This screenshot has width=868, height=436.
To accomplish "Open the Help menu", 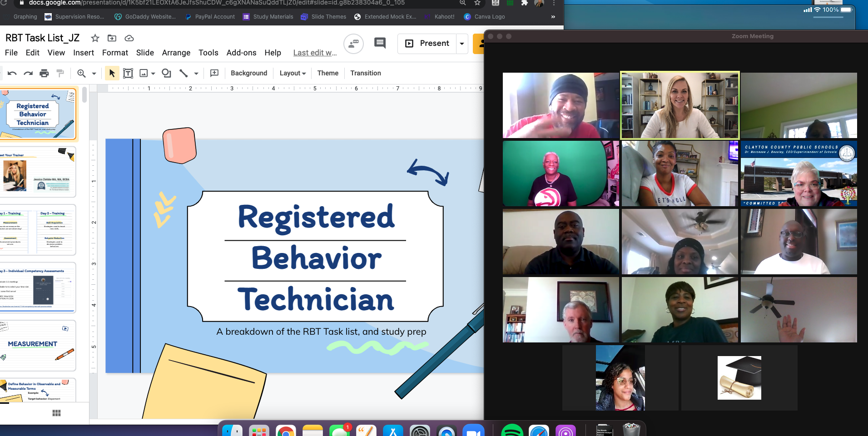I will tap(273, 53).
